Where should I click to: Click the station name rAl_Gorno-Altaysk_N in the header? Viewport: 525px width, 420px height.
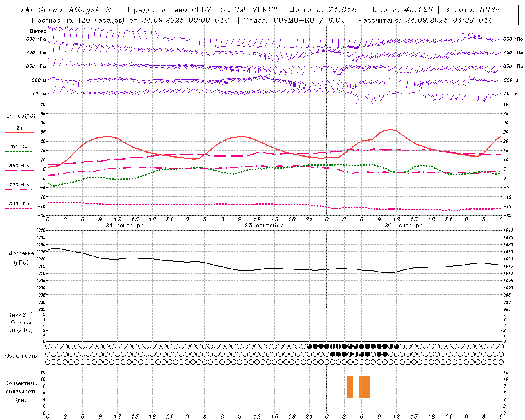pos(66,10)
